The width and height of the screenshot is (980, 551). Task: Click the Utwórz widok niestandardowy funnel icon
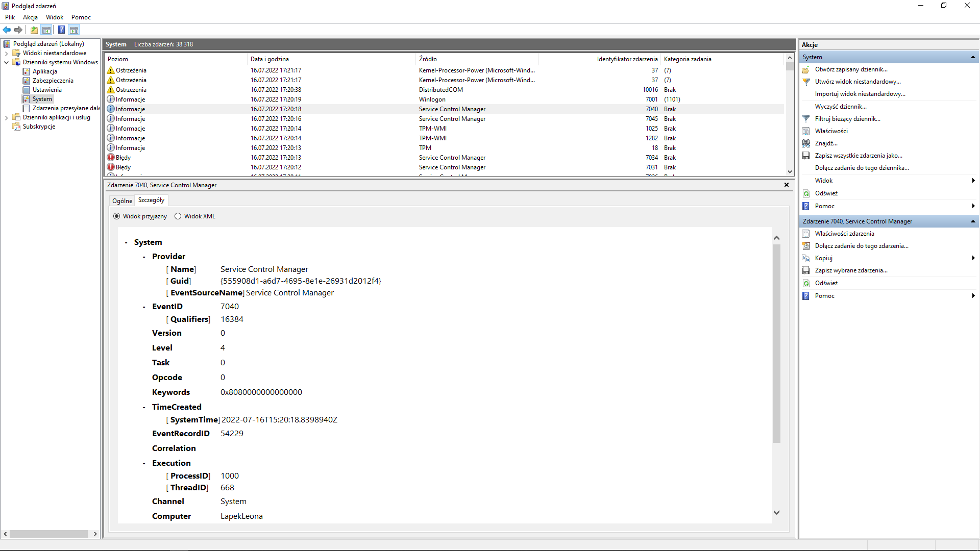[x=806, y=82]
